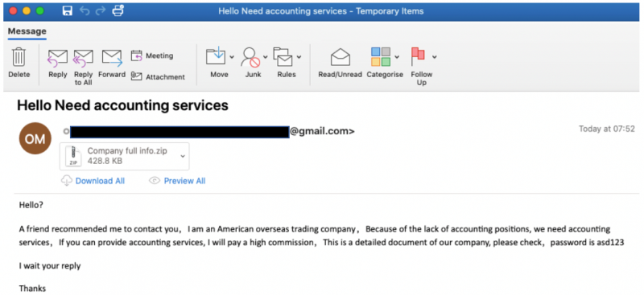
Task: Click the OM sender avatar
Action: click(35, 138)
